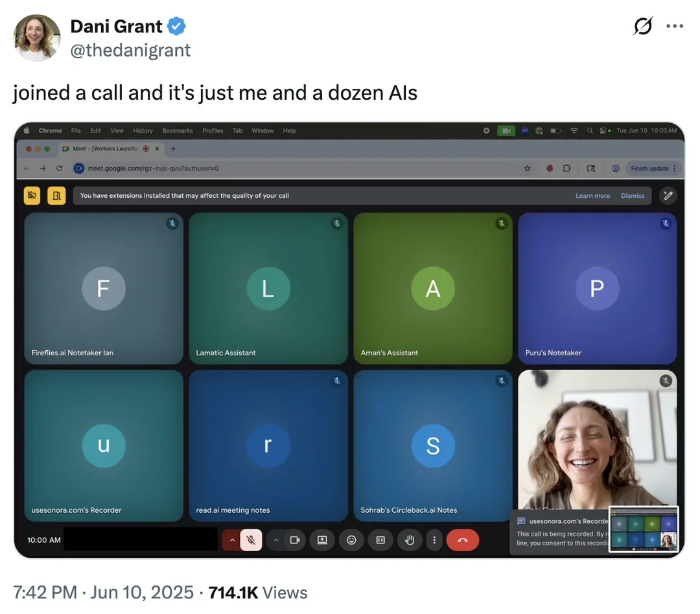This screenshot has height=614, width=700.
Task: Bookmark the page with the star icon
Action: tap(527, 169)
